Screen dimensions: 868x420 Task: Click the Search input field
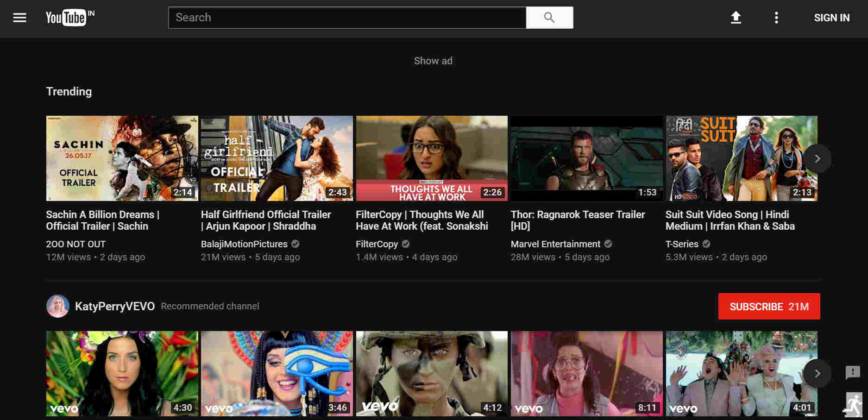[x=347, y=18]
